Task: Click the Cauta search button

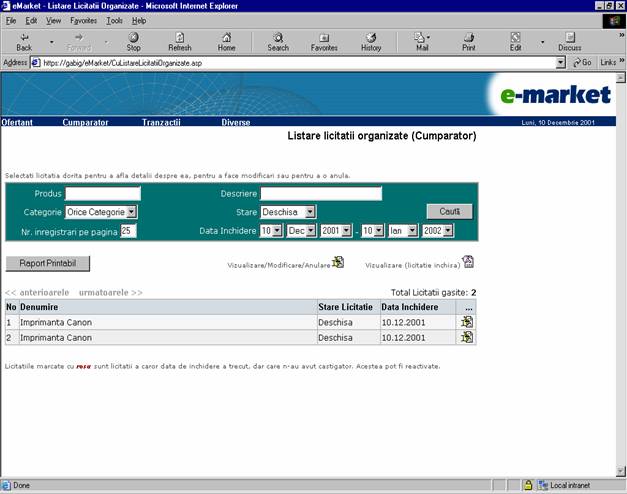Action: [x=449, y=211]
